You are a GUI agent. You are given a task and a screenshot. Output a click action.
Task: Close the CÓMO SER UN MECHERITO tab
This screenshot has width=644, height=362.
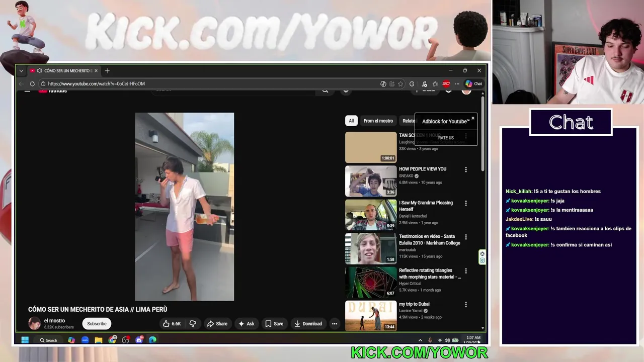96,71
